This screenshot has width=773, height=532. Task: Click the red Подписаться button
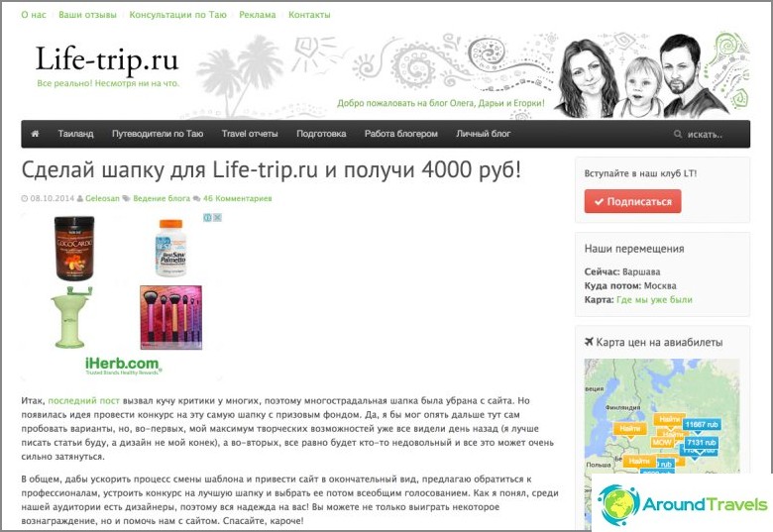(x=632, y=201)
